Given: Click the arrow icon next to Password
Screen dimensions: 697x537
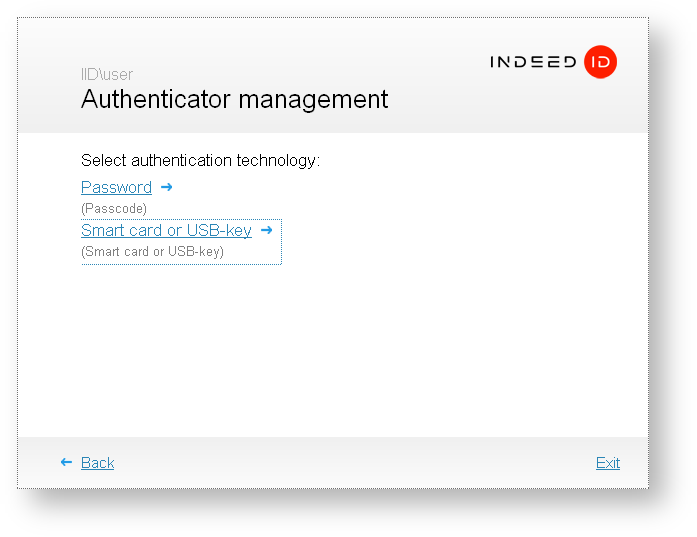Looking at the screenshot, I should pos(167,187).
